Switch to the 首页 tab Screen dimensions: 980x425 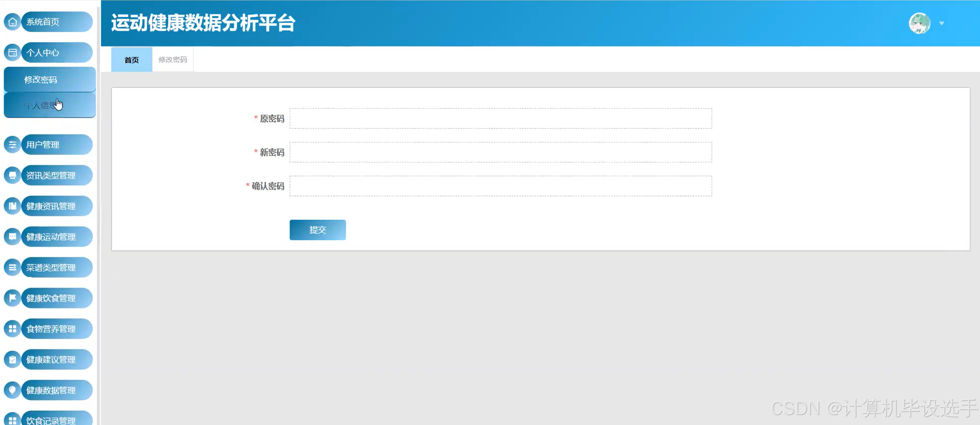pyautogui.click(x=132, y=60)
